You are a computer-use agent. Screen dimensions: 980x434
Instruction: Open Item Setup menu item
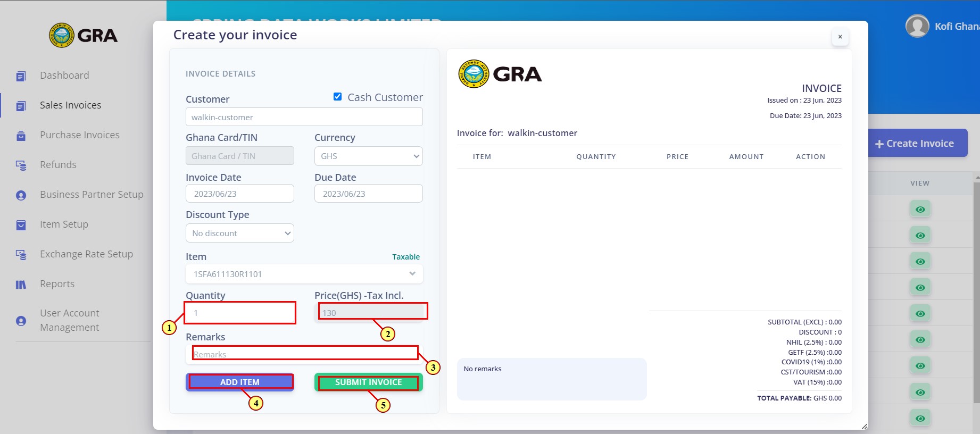(64, 224)
